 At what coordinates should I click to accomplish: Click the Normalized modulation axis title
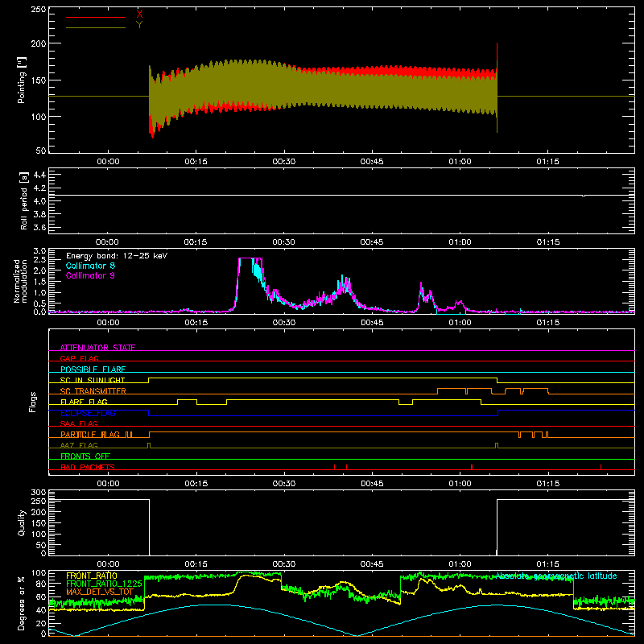(20, 281)
